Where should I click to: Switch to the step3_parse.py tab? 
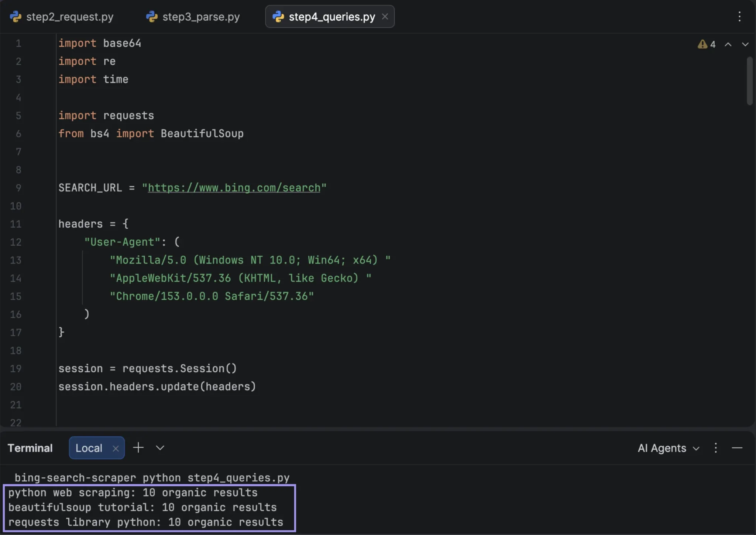click(x=193, y=17)
